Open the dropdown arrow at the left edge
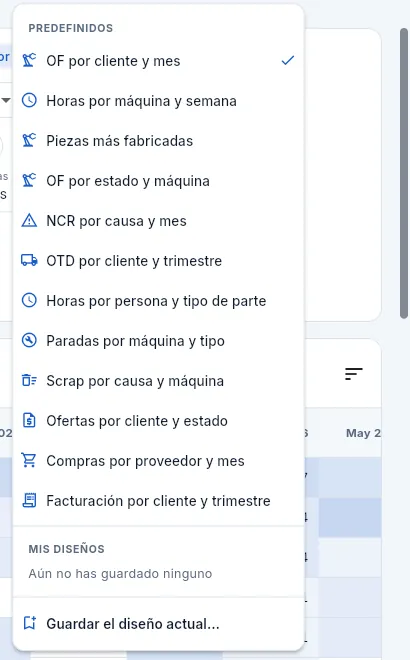This screenshot has width=410, height=660. (5, 100)
